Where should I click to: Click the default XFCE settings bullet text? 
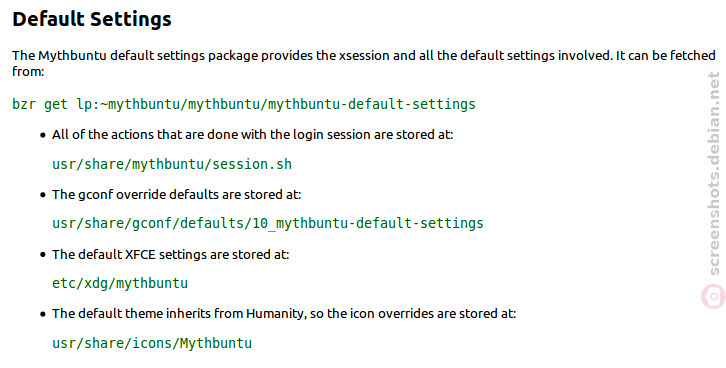[x=170, y=255]
